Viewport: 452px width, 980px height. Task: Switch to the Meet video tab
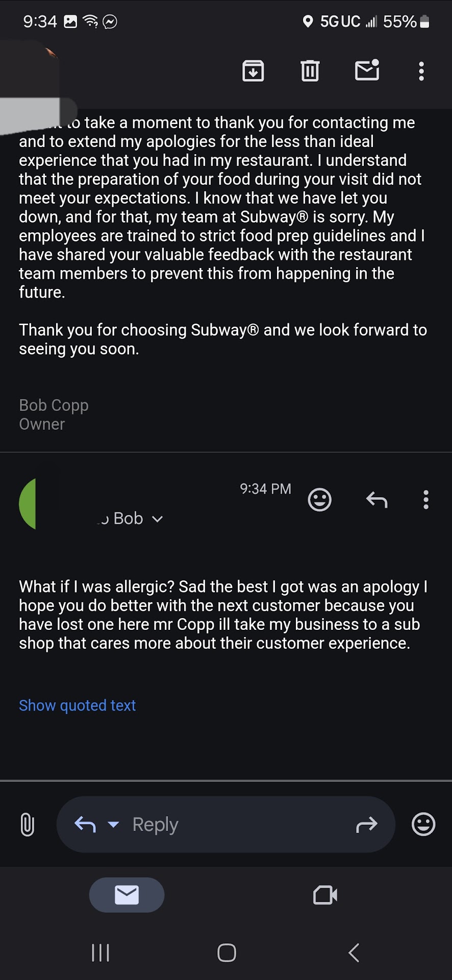pos(325,895)
